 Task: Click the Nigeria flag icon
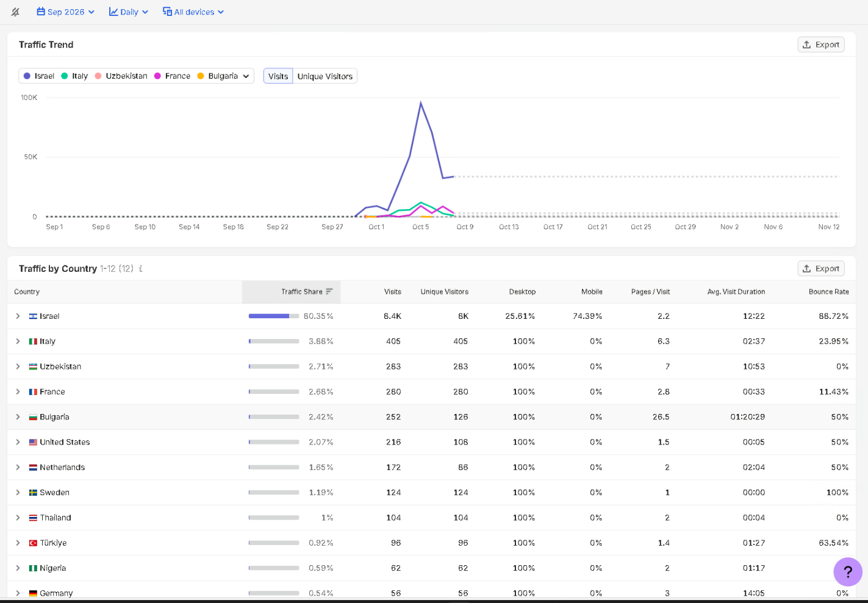pos(33,568)
